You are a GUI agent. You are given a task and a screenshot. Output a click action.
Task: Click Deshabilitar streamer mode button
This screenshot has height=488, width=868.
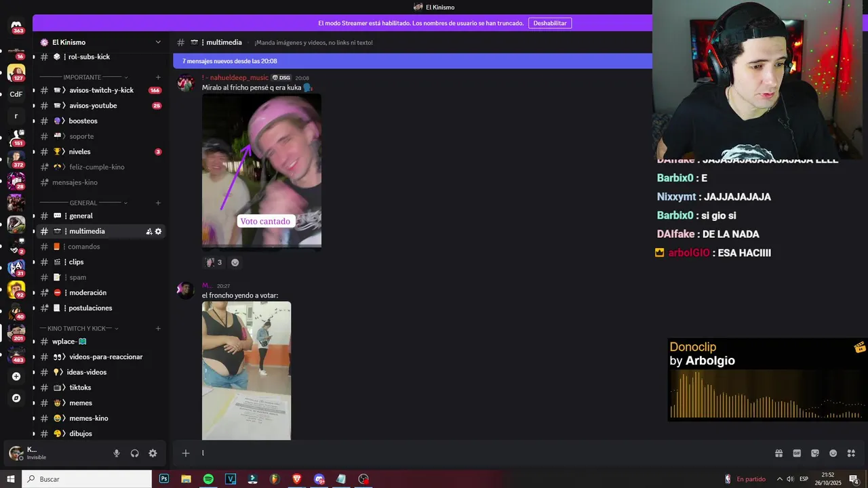pos(550,23)
